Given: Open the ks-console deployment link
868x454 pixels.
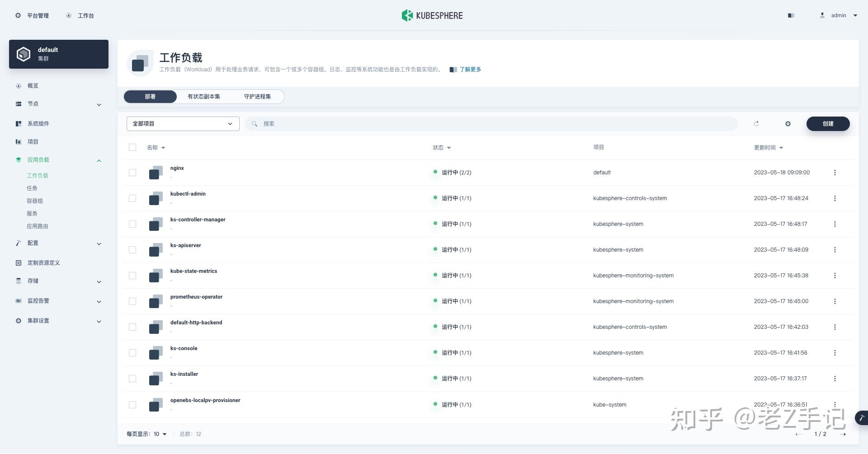Looking at the screenshot, I should click(184, 348).
